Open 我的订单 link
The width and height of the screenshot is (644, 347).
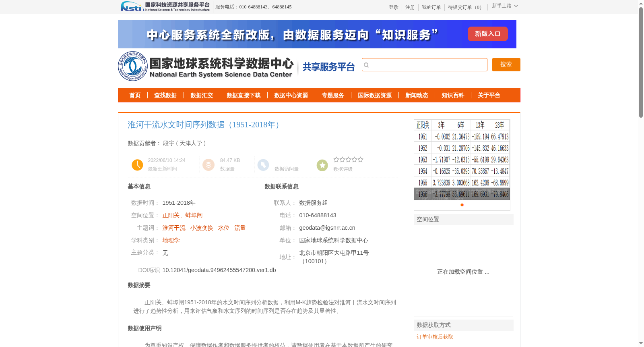pyautogui.click(x=431, y=7)
